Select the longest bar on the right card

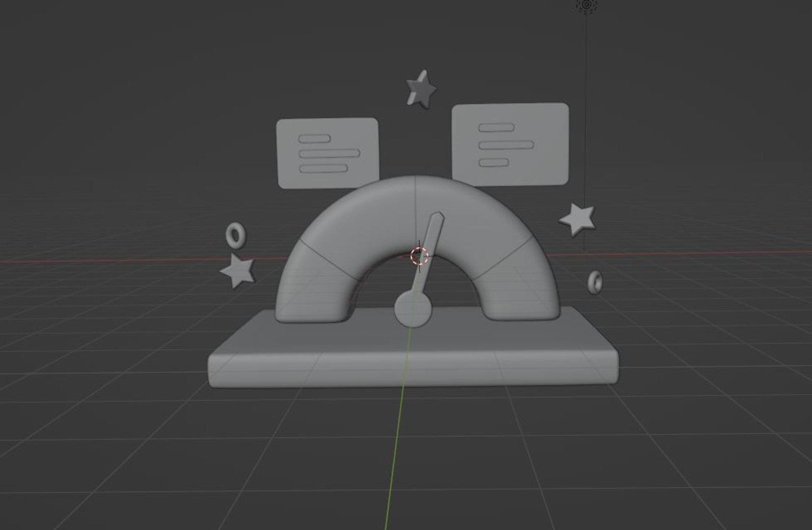[x=506, y=145]
